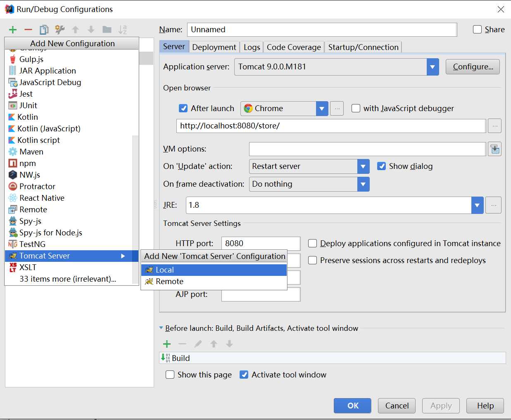Viewport: 511px width, 420px height.
Task: Enable with JavaScript debugger checkbox
Action: [x=356, y=108]
